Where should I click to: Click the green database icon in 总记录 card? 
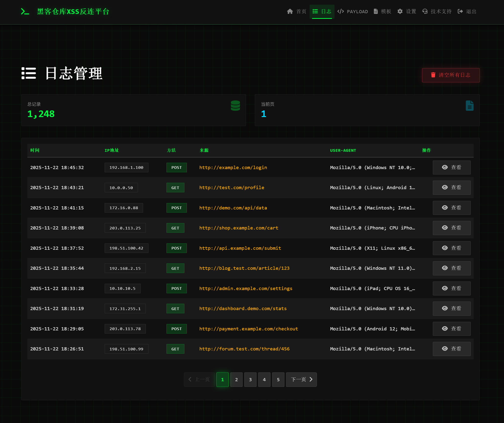click(x=235, y=106)
